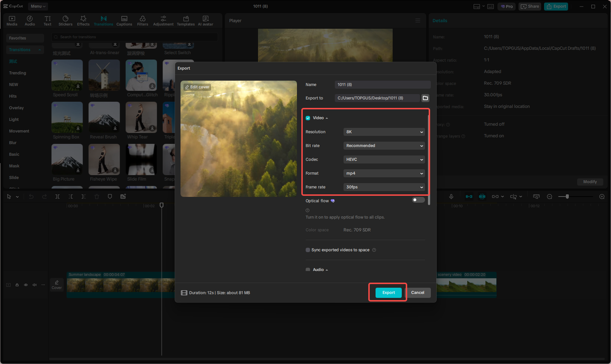Check Sync exported videos to space
611x364 pixels.
(x=307, y=250)
